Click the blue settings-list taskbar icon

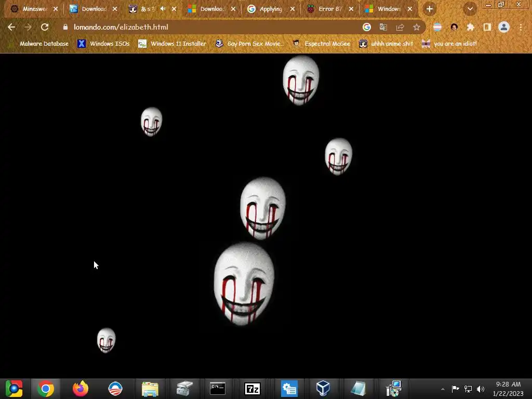[289, 389]
